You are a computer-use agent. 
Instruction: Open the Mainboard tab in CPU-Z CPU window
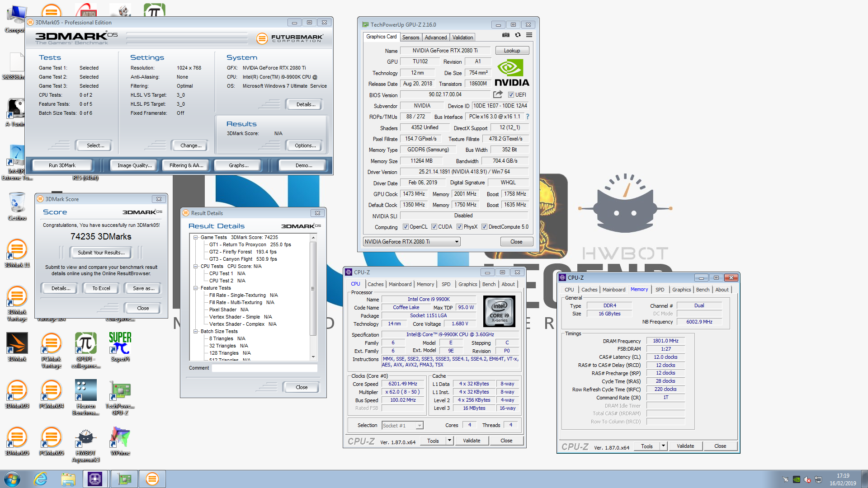[x=400, y=284]
